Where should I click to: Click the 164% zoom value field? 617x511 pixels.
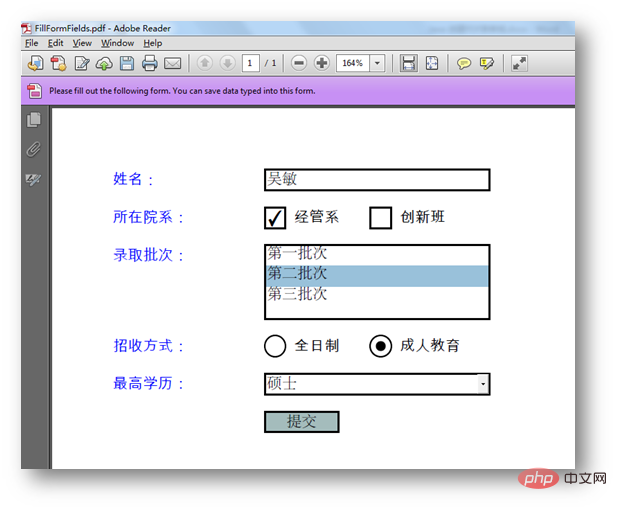pyautogui.click(x=353, y=63)
